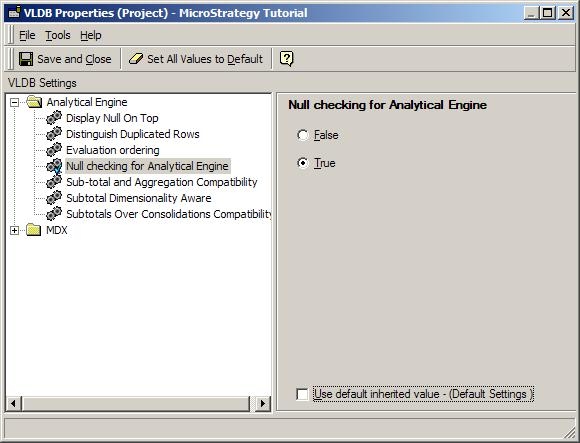580x443 pixels.
Task: Click gear icon beside Display Null On Top
Action: click(54, 118)
